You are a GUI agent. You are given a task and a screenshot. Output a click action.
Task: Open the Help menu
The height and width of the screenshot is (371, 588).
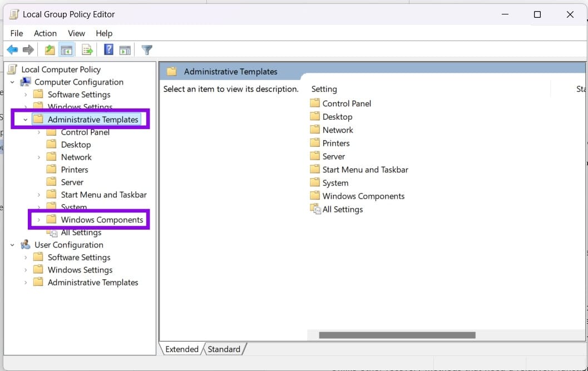(104, 33)
